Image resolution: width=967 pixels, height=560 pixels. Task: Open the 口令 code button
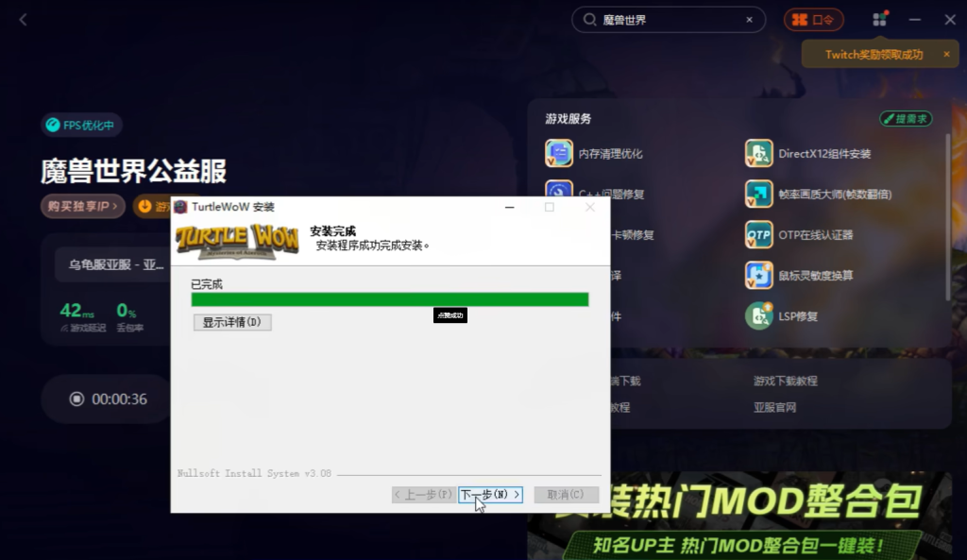pos(813,20)
